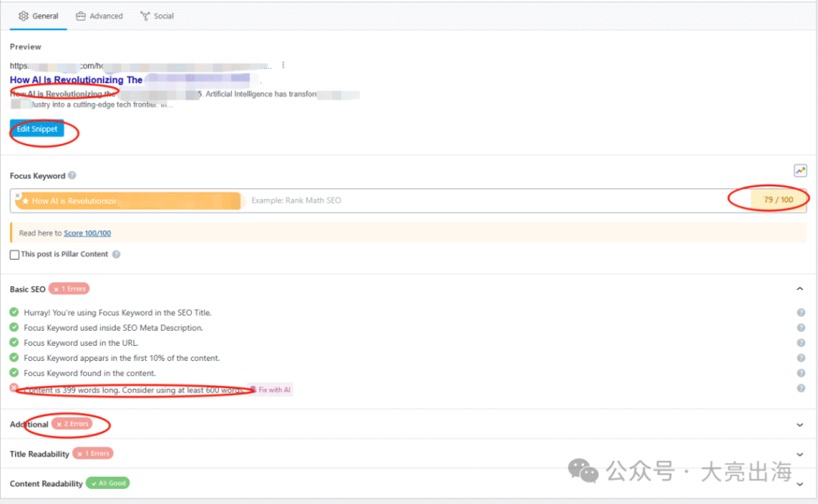Screen dimensions: 818x504
Task: Click the Fix with AI button
Action: [270, 389]
